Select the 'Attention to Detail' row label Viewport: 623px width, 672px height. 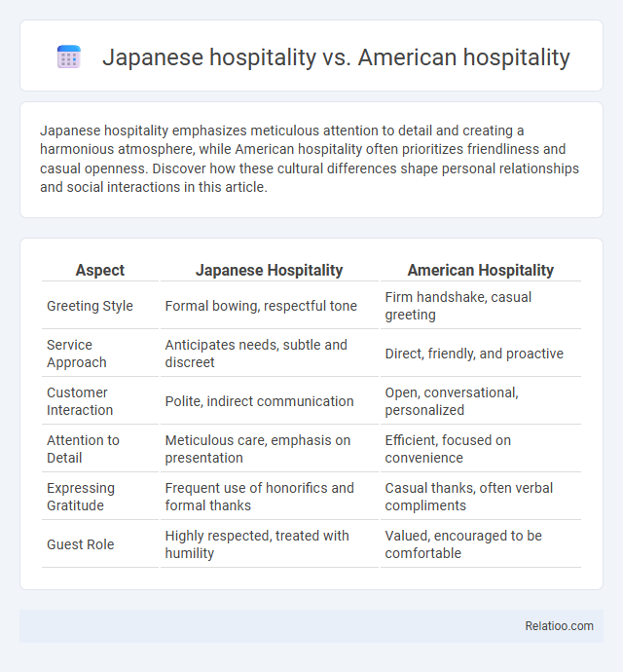click(83, 449)
